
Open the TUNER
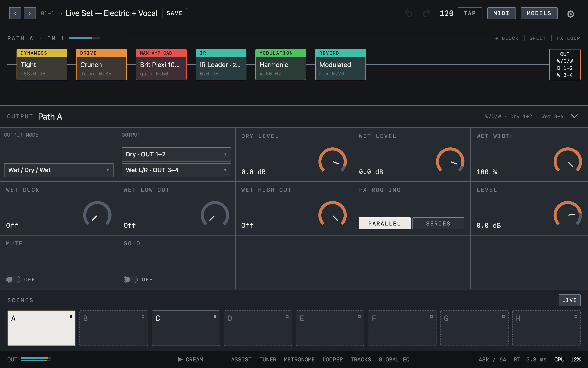[268, 359]
